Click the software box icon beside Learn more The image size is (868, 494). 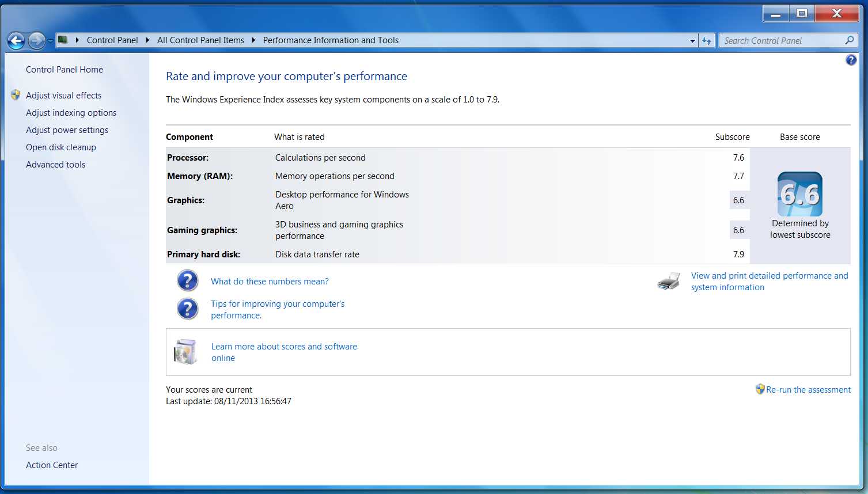click(185, 352)
